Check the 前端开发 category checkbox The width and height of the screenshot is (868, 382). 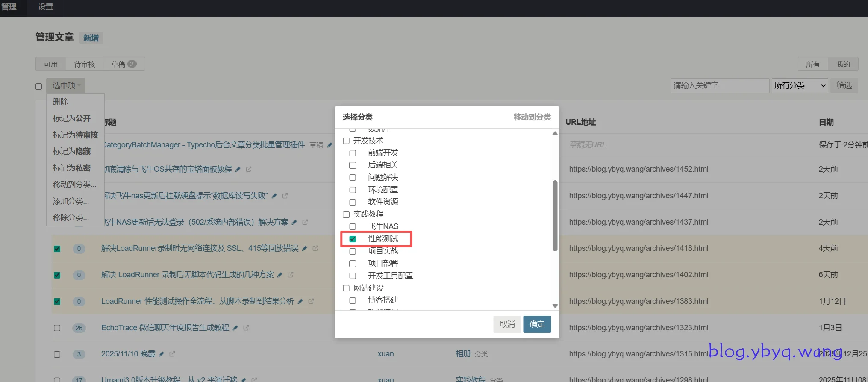pos(353,153)
